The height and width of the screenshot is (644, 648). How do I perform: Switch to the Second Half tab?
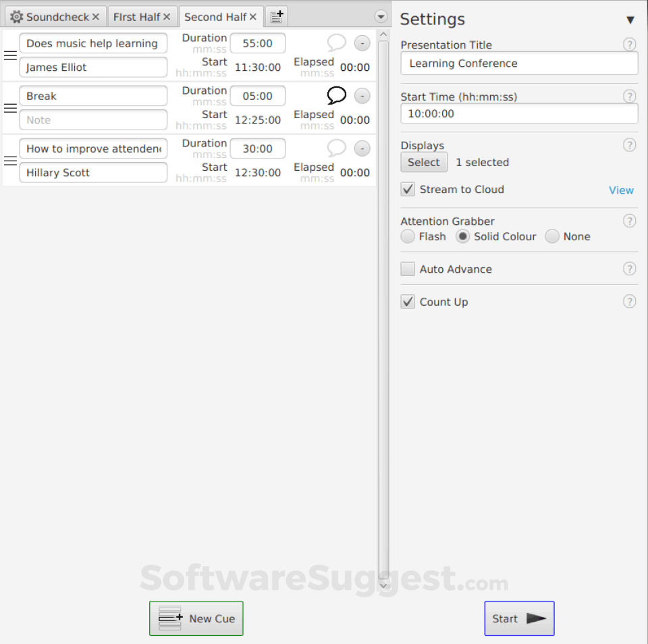click(x=216, y=16)
